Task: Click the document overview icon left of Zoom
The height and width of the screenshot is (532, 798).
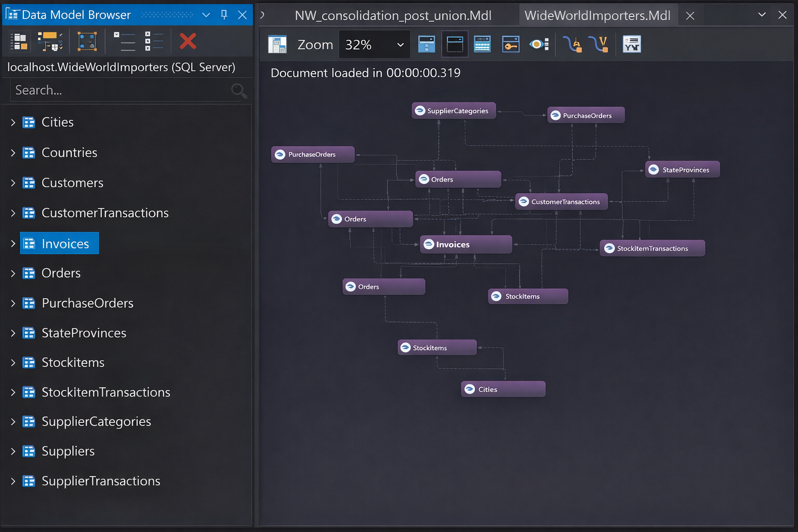Action: pos(277,45)
